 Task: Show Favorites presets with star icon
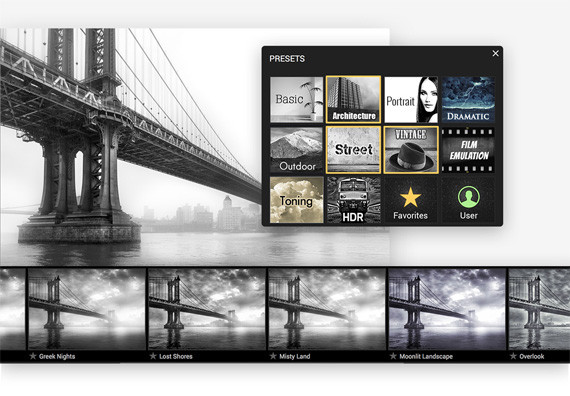click(411, 200)
